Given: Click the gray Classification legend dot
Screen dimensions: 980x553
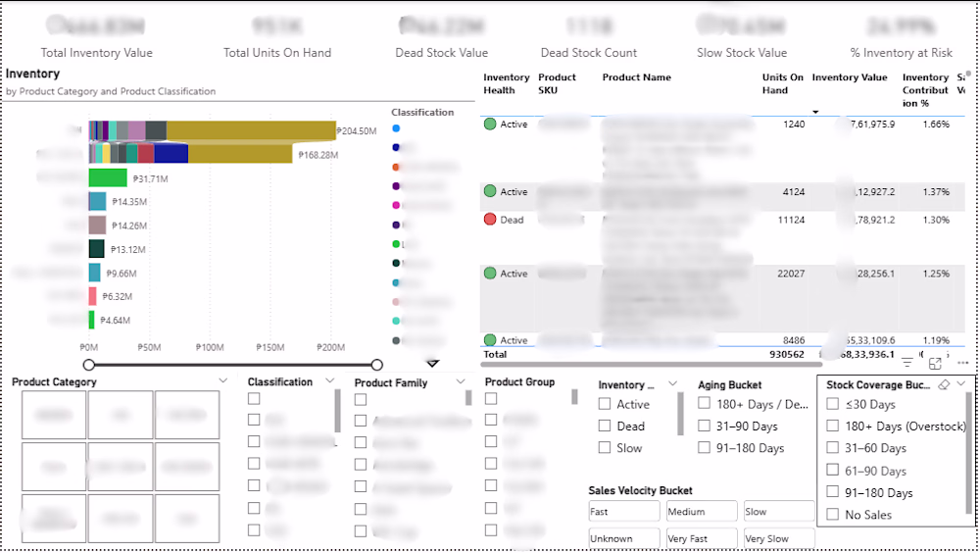Looking at the screenshot, I should (396, 340).
